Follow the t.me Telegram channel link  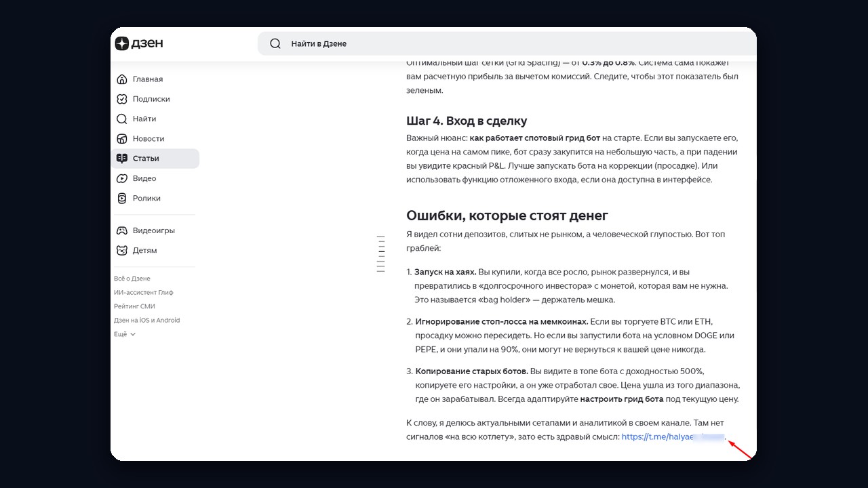(673, 437)
